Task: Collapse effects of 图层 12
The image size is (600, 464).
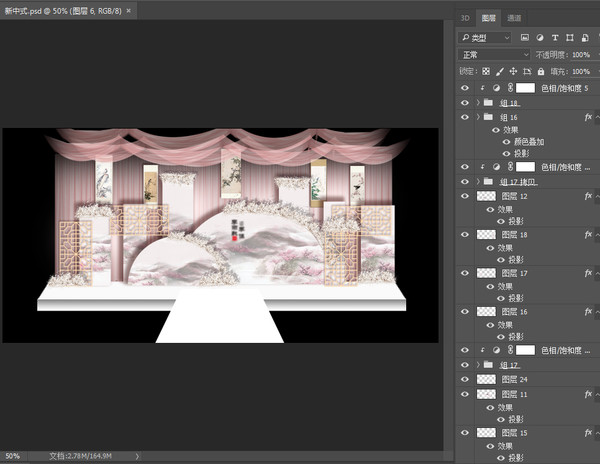Action: pos(597,196)
